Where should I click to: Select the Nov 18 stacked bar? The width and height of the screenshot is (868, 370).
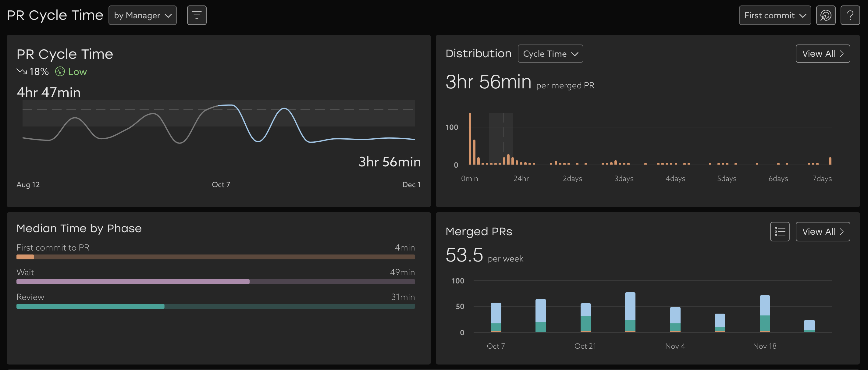click(765, 313)
